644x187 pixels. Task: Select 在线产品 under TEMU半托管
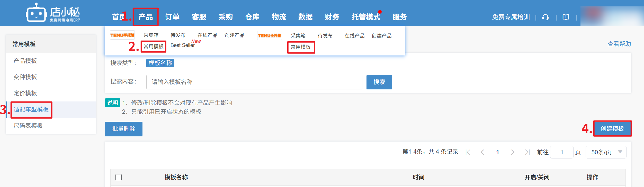[208, 35]
